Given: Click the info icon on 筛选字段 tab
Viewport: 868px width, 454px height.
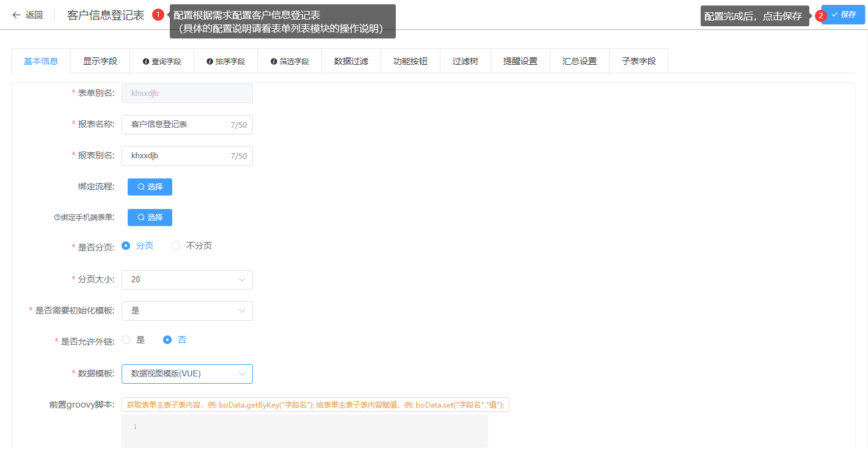Looking at the screenshot, I should click(x=274, y=62).
